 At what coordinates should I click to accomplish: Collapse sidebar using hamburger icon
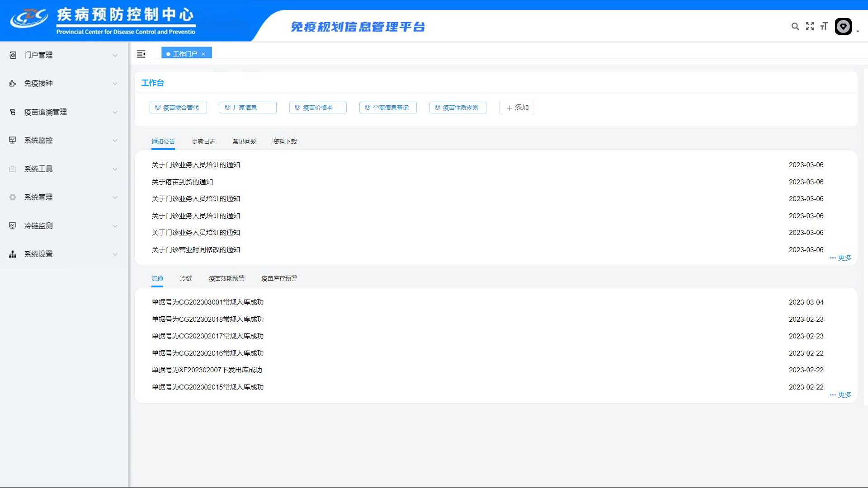tap(141, 54)
